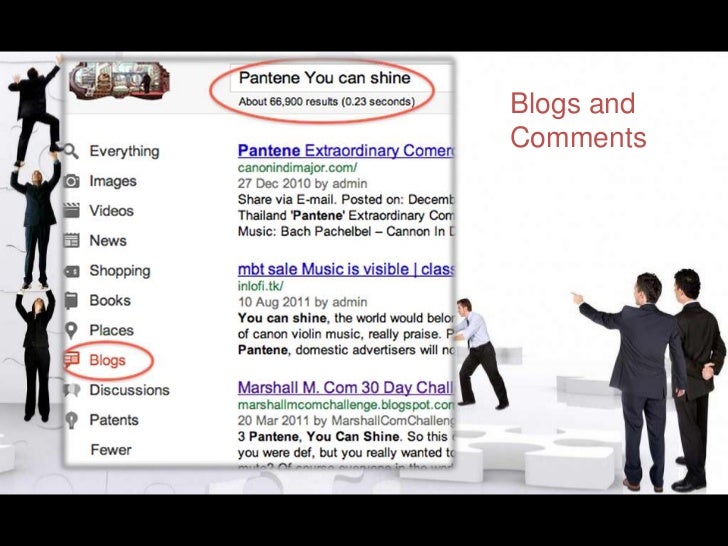This screenshot has width=728, height=546.
Task: Click the Patents lightbulb icon
Action: point(71,420)
